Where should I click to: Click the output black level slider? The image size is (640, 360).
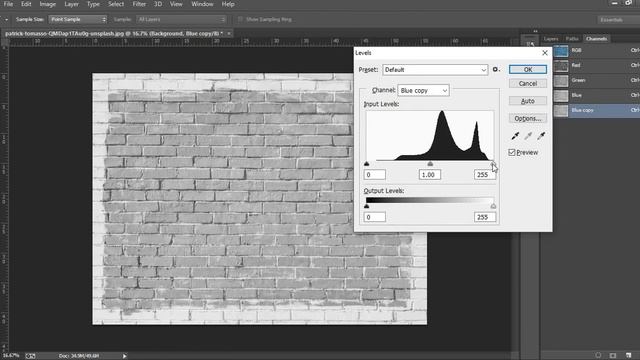367,206
